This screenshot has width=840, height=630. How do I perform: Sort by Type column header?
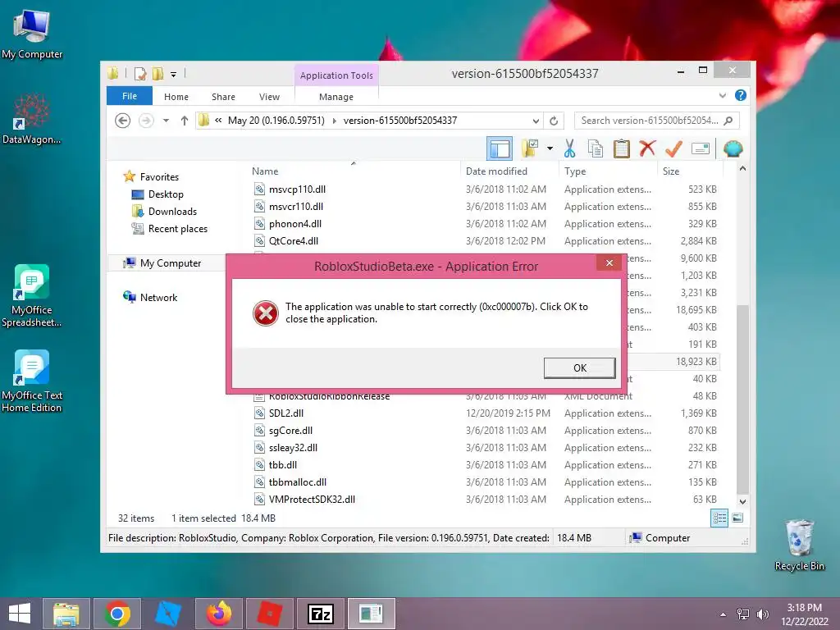click(575, 171)
